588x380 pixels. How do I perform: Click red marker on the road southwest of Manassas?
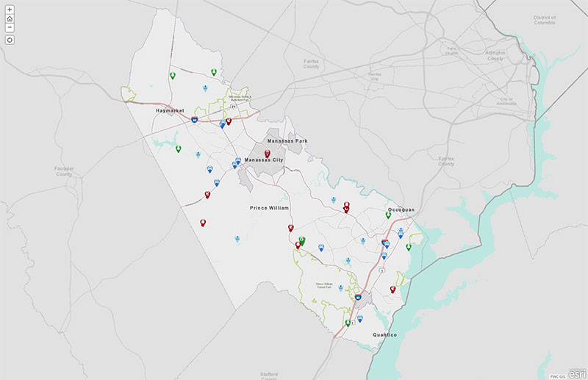207,195
